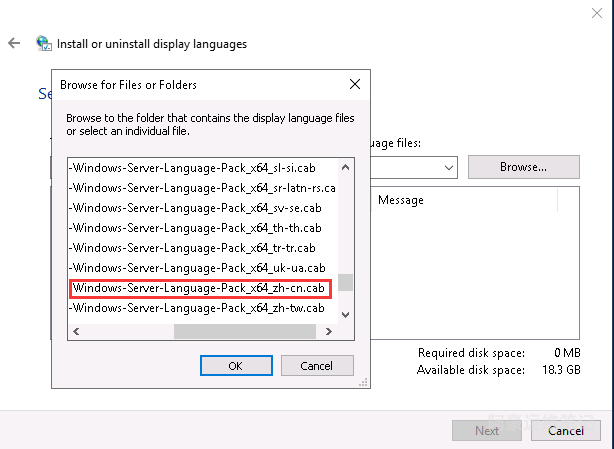Click the vertical scrollbar down arrow in file list
This screenshot has width=614, height=449.
(345, 315)
